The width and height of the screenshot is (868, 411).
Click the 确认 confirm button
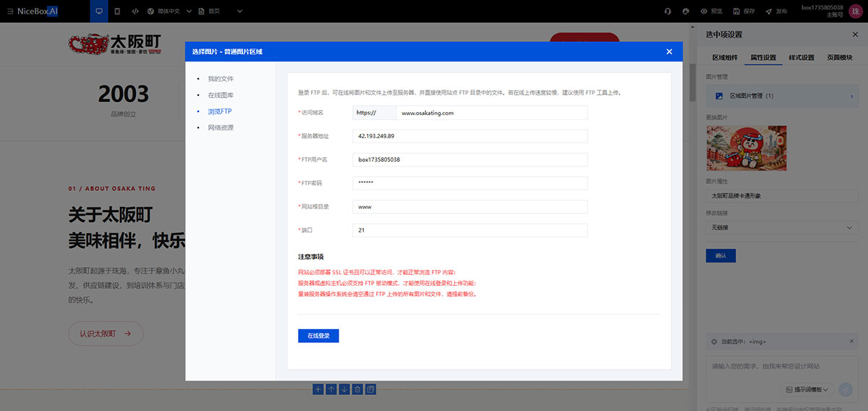(x=720, y=255)
